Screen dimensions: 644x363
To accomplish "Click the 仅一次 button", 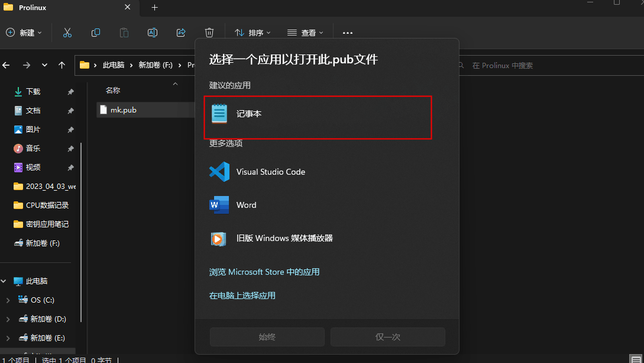I will coord(388,337).
